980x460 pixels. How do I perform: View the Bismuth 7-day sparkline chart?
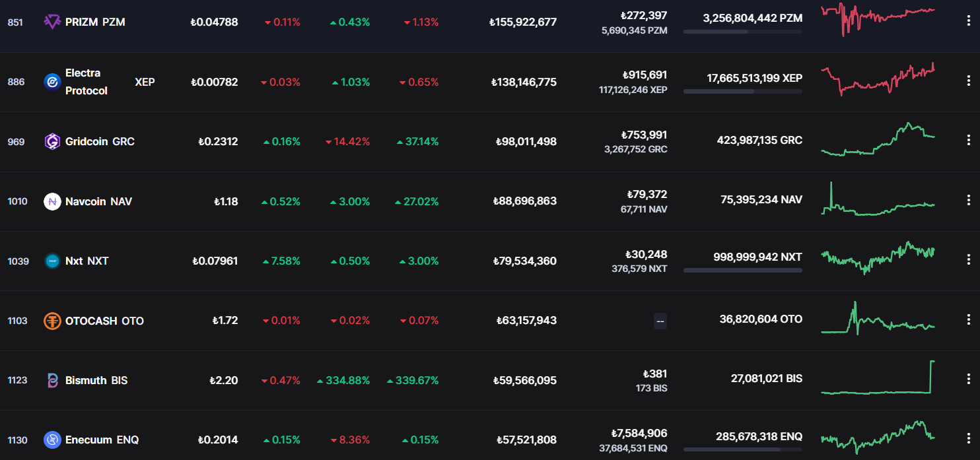[x=878, y=378]
